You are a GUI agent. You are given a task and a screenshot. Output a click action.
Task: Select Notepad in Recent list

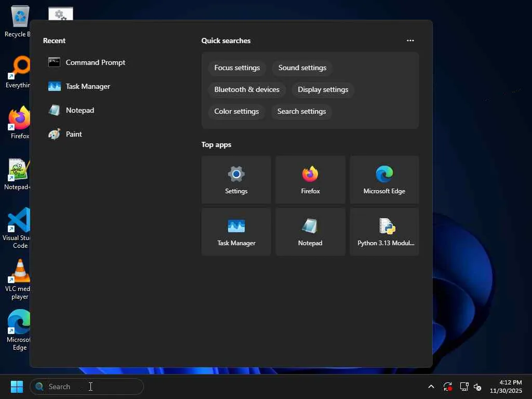(79, 110)
